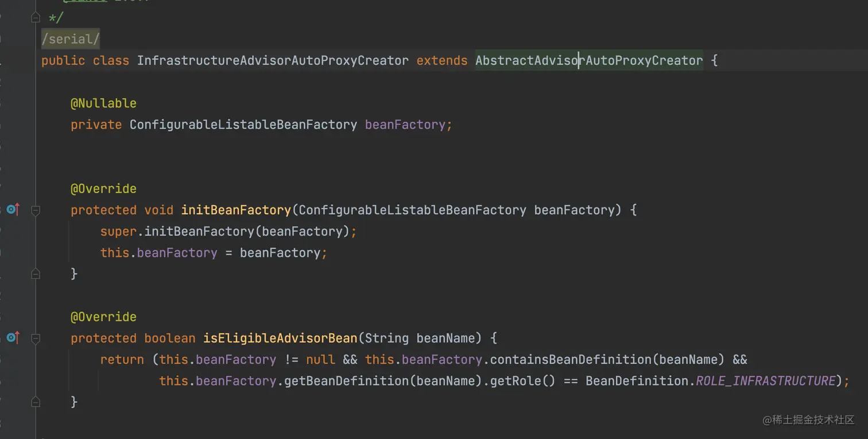Click the override gutter icon beside initBeanFactory
The width and height of the screenshot is (868, 439).
pyautogui.click(x=13, y=210)
